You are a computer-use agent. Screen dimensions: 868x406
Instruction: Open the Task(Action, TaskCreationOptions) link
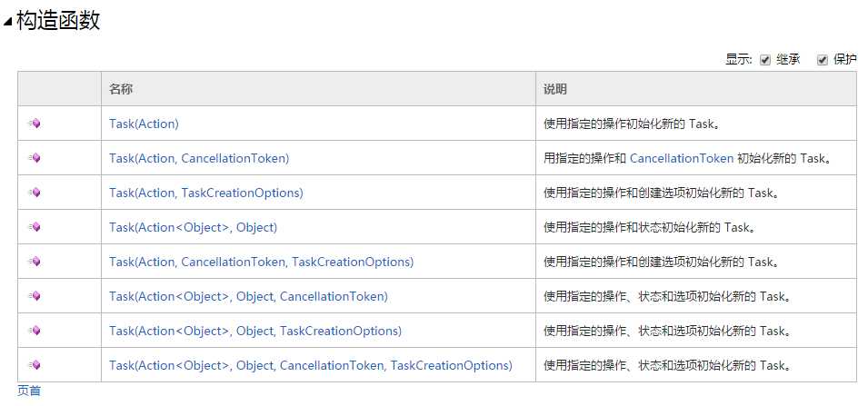pyautogui.click(x=205, y=193)
